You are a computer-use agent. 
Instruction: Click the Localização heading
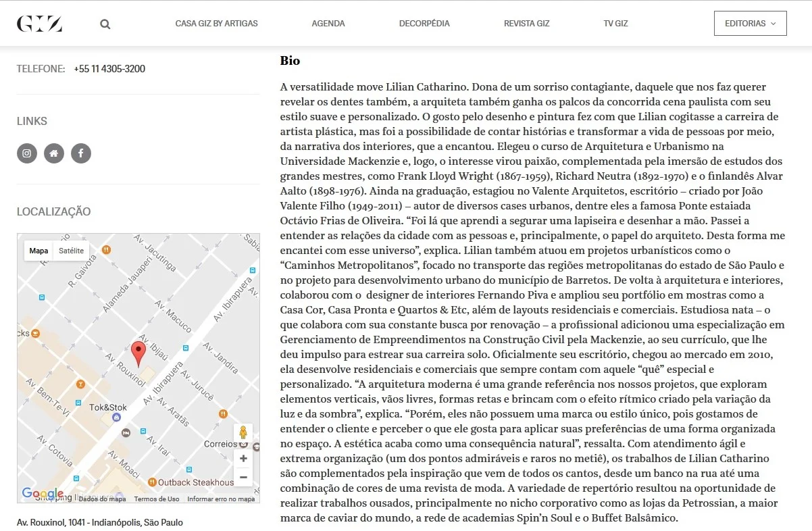(53, 211)
